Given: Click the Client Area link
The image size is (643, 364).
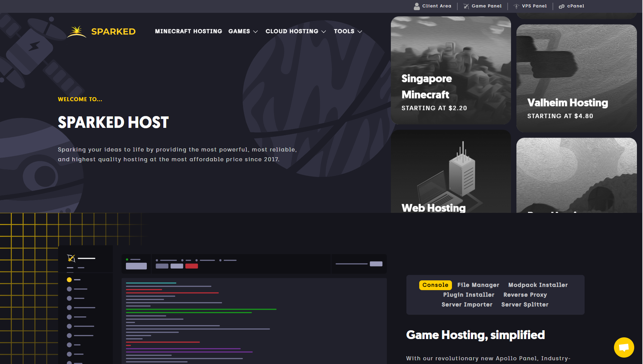Looking at the screenshot, I should pyautogui.click(x=436, y=6).
